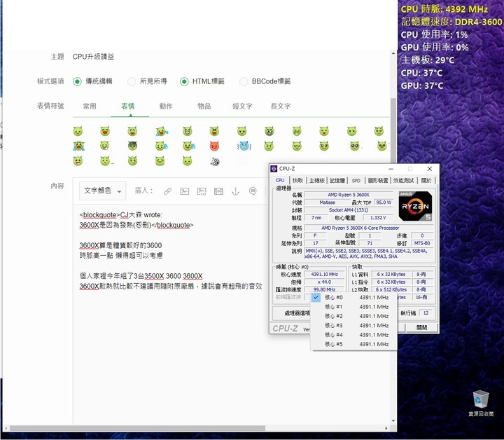Select the HTML標籤 radio option
The height and width of the screenshot is (440, 504).
[184, 81]
